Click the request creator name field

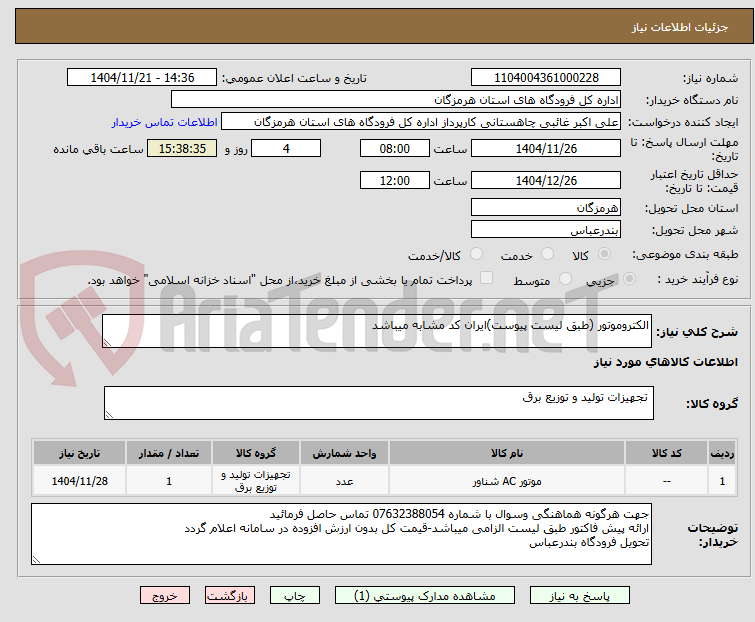(421, 122)
